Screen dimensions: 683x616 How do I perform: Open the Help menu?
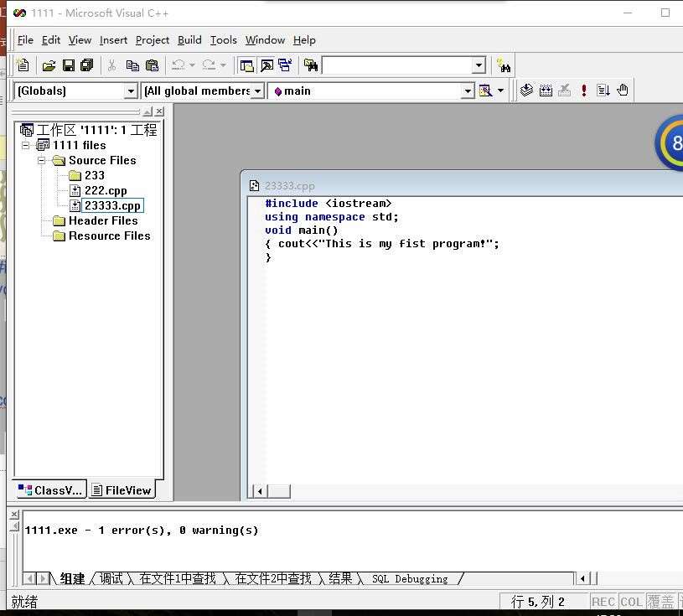coord(304,40)
